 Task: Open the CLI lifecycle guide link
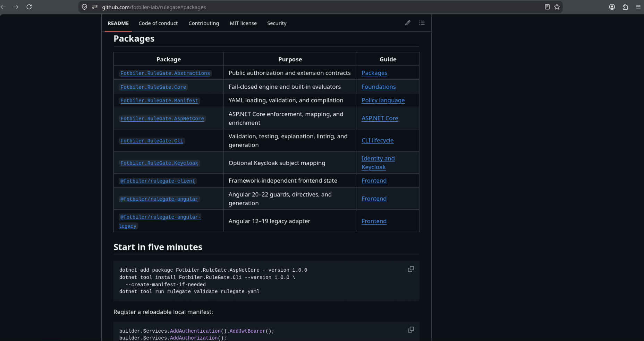(x=378, y=140)
